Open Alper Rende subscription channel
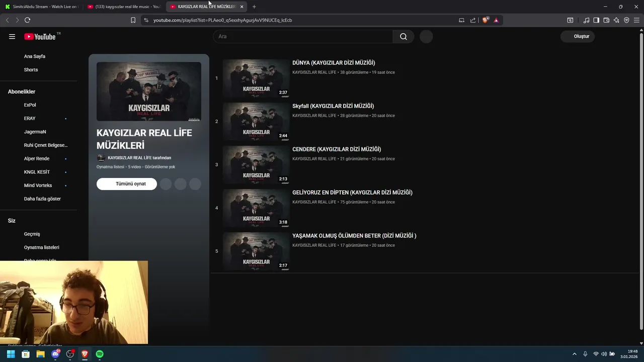Image resolution: width=644 pixels, height=362 pixels. (37, 158)
